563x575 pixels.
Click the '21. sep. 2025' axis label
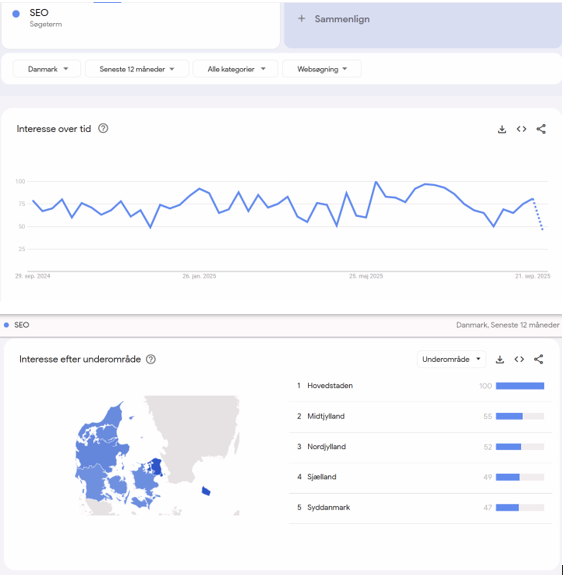point(533,276)
